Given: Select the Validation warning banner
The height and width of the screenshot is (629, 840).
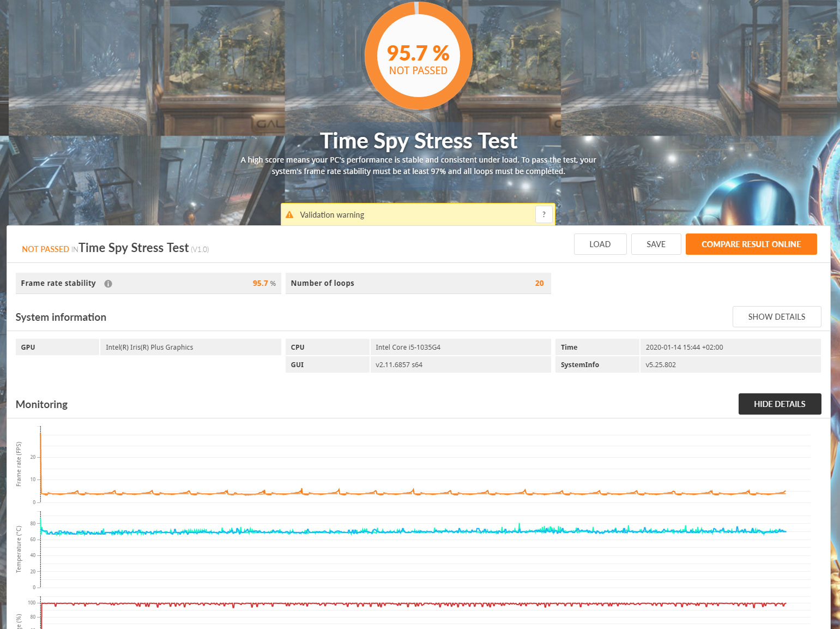Looking at the screenshot, I should [x=418, y=214].
